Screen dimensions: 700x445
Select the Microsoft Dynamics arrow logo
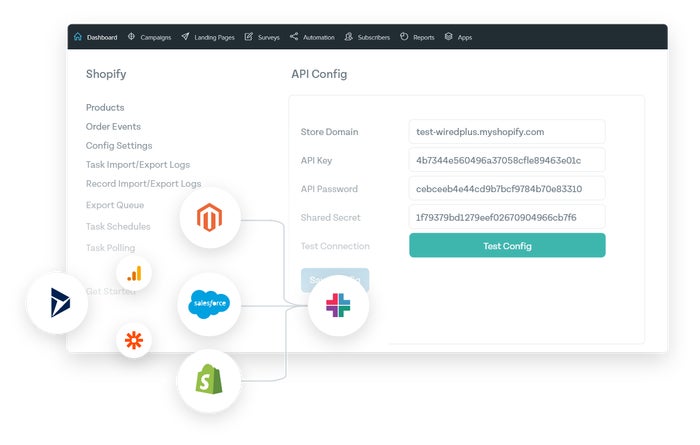tap(60, 303)
